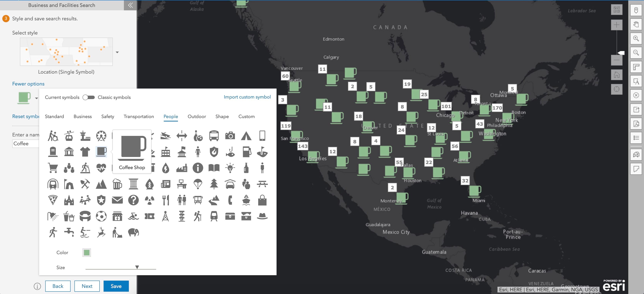Choose the pizza slice symbol
Screen dimensions: 644x294
pos(53,200)
